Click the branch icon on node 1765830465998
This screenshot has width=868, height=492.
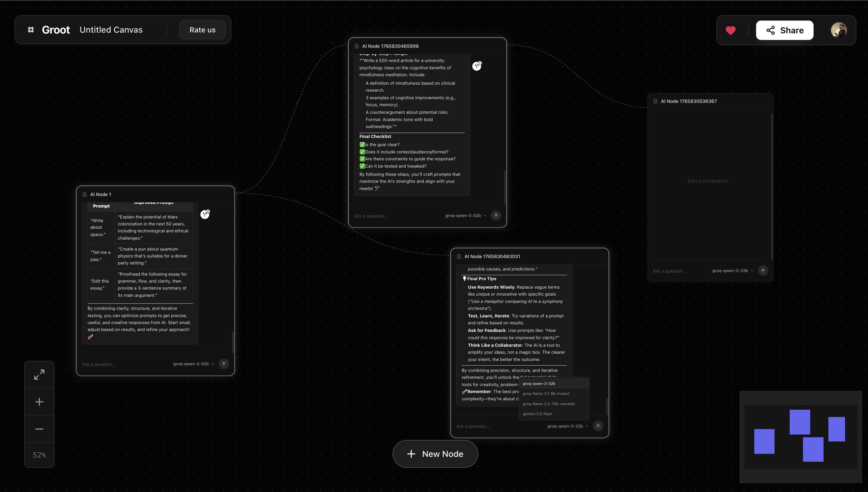pos(477,66)
